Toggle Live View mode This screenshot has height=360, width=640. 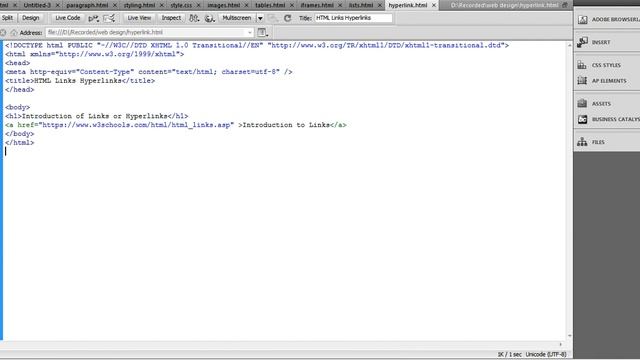(x=139, y=18)
